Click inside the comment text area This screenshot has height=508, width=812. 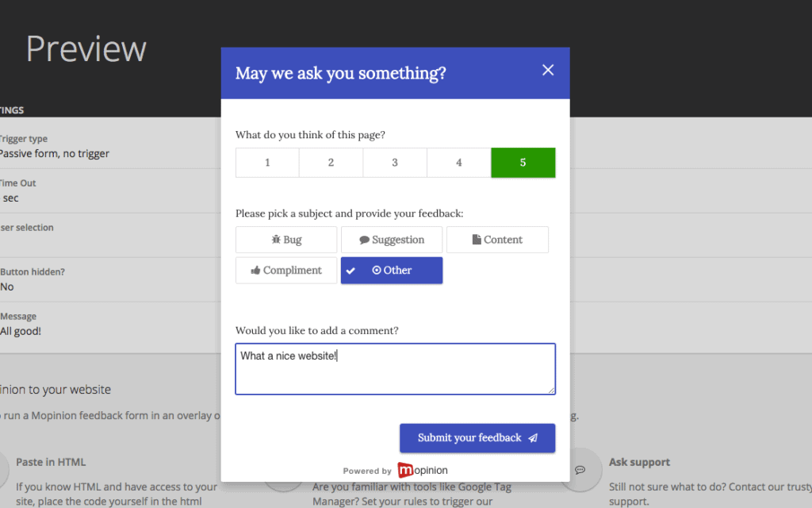click(395, 373)
